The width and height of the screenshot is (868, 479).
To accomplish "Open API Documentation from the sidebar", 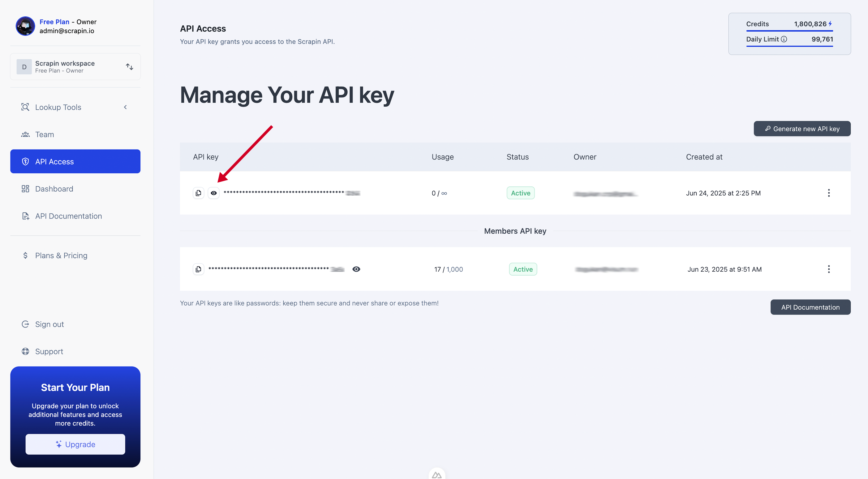I will [75, 216].
